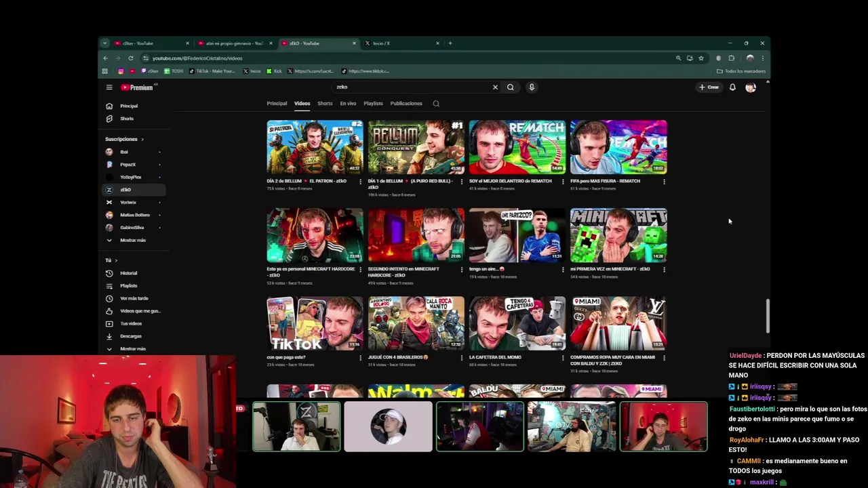Open Todos los marcadores folder
The image size is (868, 488).
[x=741, y=71]
